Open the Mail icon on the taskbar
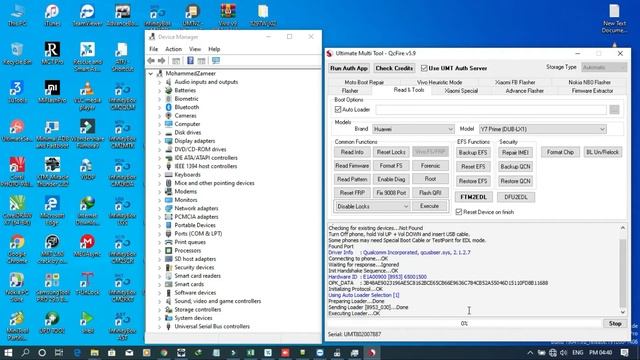This screenshot has width=640, height=360. click(129, 353)
